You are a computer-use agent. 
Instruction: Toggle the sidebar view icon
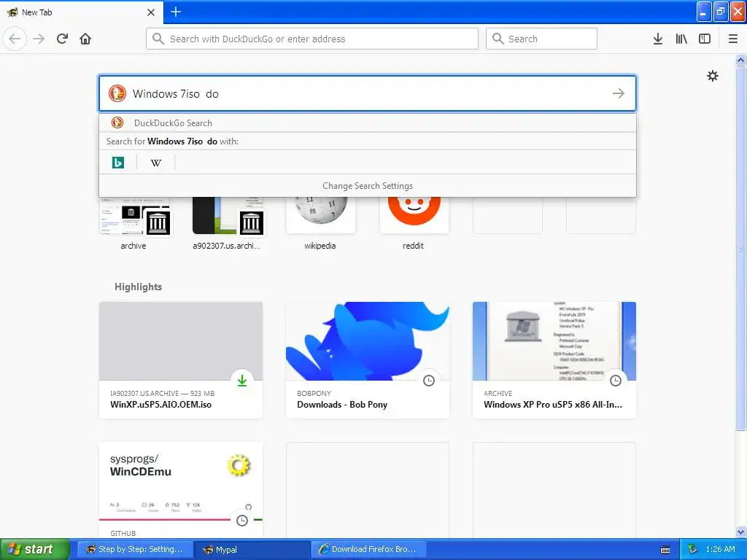pyautogui.click(x=705, y=39)
